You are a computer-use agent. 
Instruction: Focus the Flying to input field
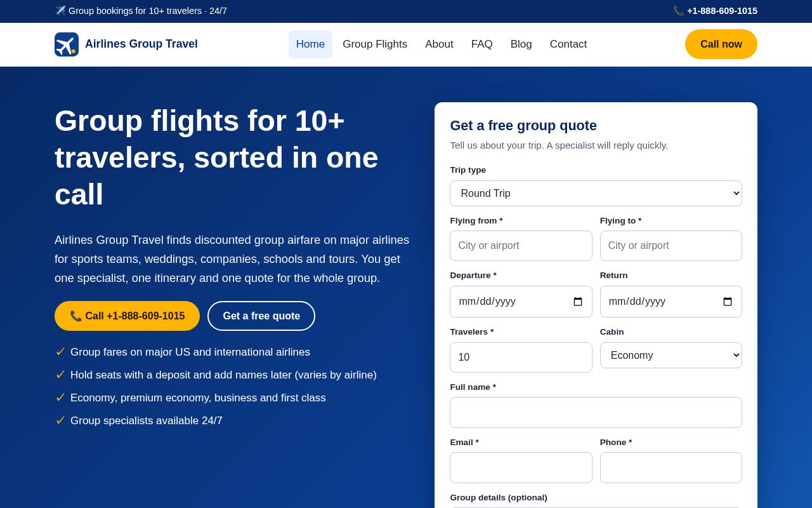[671, 246]
